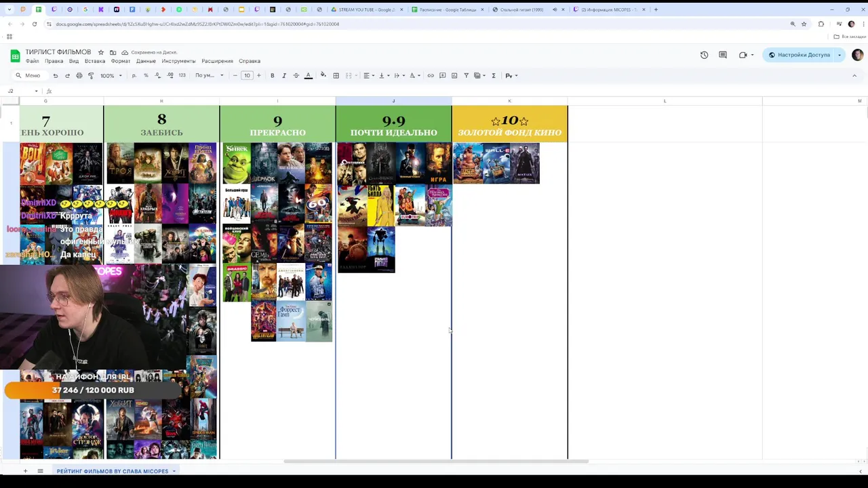Screen dimensions: 868x488
Task: Star the ТИРЛИСТ ФИЛЬМОВ document
Action: click(101, 52)
